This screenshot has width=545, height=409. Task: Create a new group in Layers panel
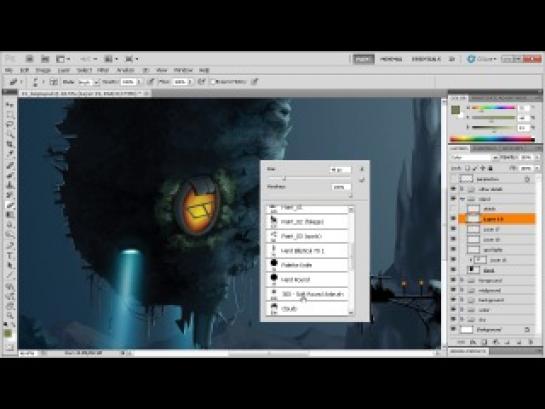(x=507, y=342)
